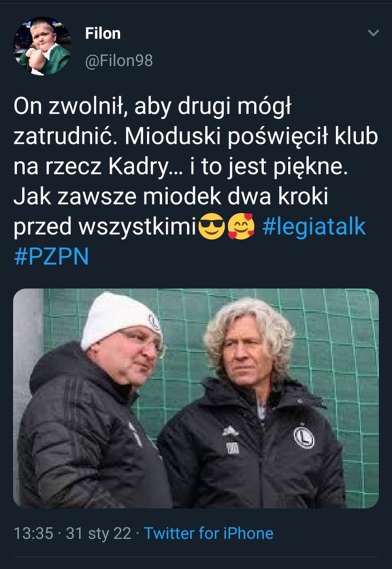The width and height of the screenshot is (392, 569).
Task: Click the word Mioduski in the tweet
Action: [172, 137]
